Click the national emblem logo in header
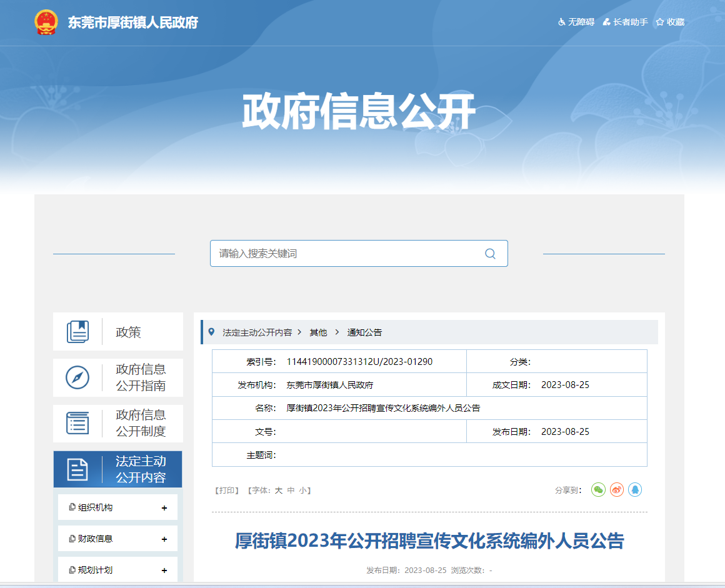 46,22
